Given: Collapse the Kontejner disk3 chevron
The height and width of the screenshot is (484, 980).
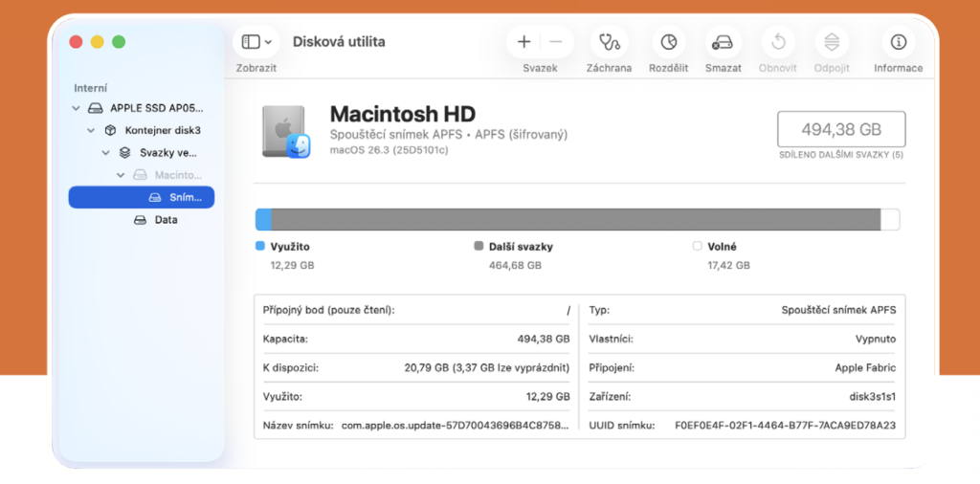Looking at the screenshot, I should point(91,130).
